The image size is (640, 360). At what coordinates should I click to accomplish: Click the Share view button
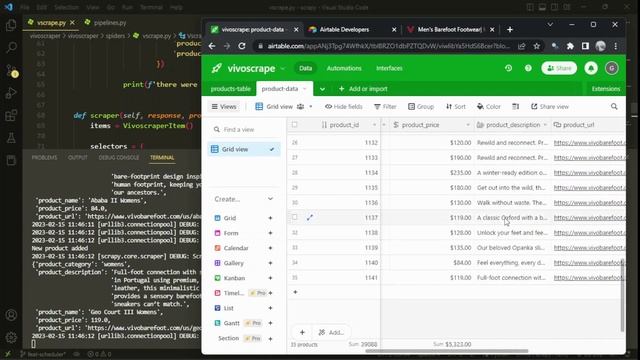pos(549,107)
